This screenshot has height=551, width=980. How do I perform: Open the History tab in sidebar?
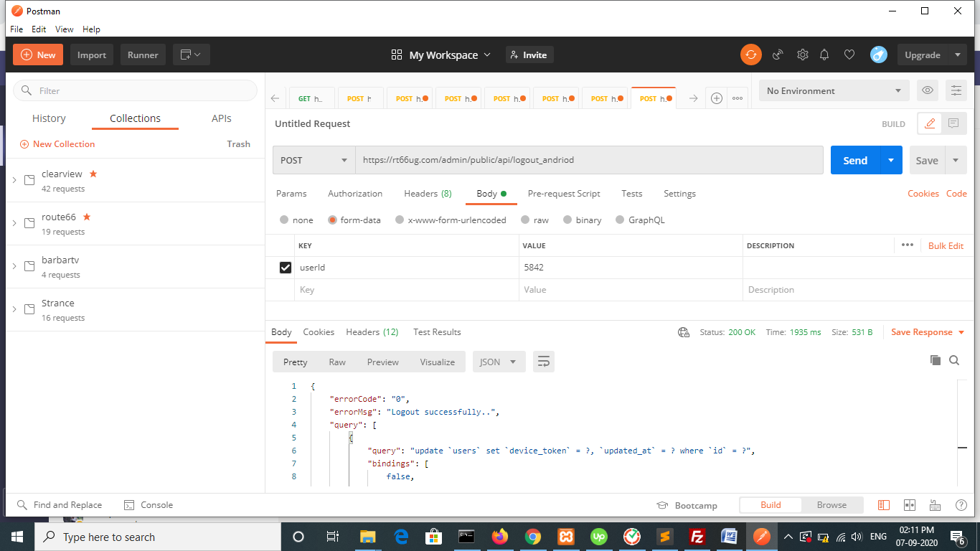click(49, 118)
